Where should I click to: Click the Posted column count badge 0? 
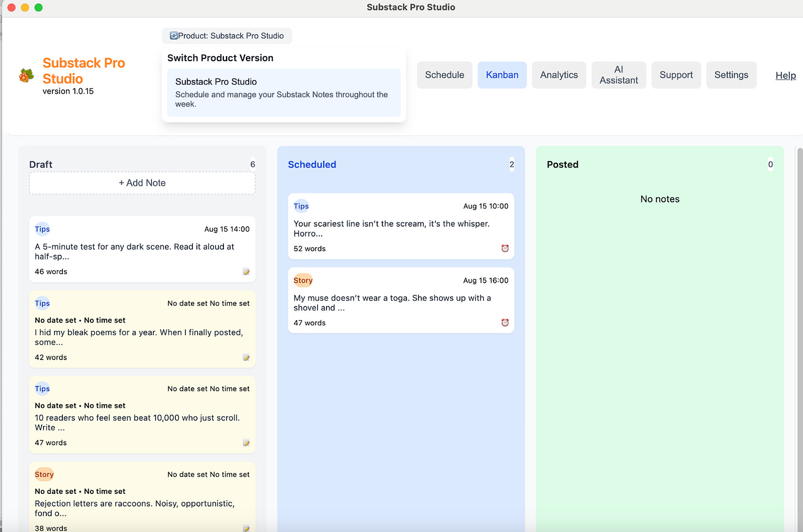[770, 164]
